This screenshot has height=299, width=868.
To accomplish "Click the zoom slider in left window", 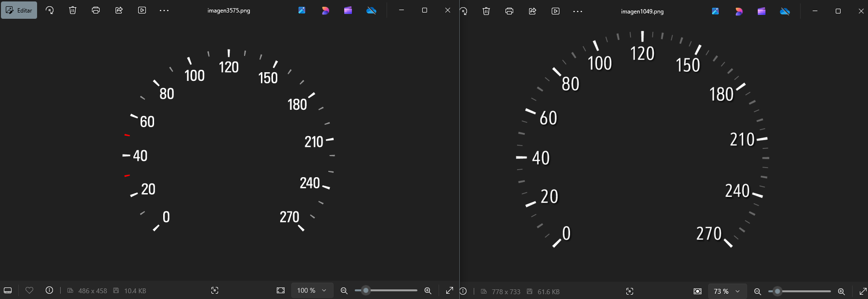I will 386,290.
